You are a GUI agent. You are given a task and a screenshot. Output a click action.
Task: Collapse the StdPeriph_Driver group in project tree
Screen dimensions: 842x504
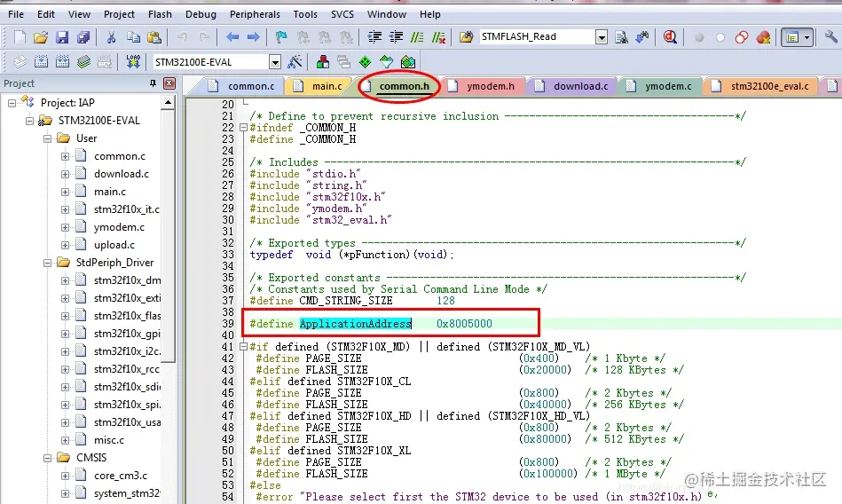pyautogui.click(x=46, y=263)
